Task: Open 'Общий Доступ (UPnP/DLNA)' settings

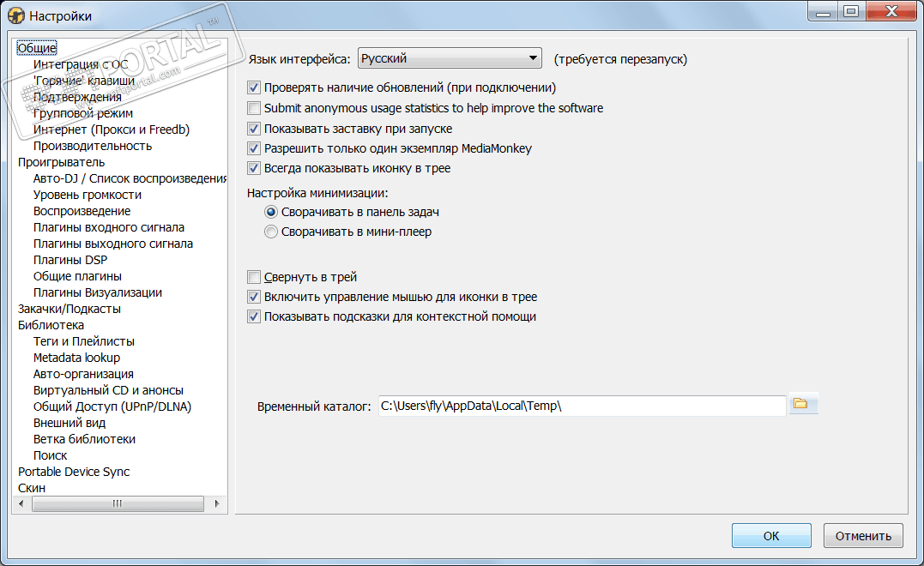Action: [x=112, y=406]
